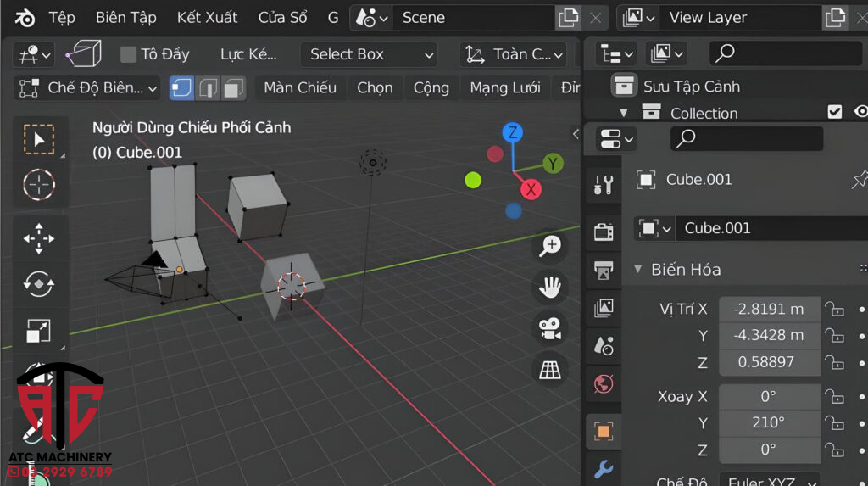Image resolution: width=868 pixels, height=486 pixels.
Task: Activate the Select Box tool icon
Action: point(39,140)
